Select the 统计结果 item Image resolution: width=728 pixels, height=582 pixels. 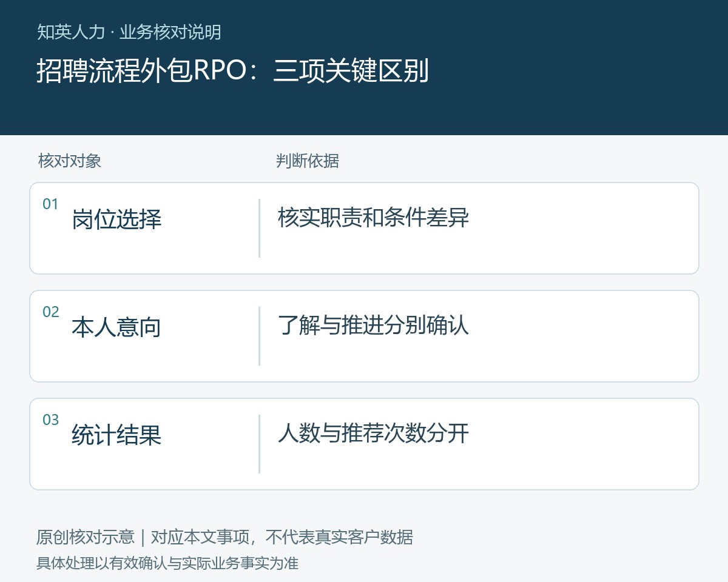click(x=116, y=435)
